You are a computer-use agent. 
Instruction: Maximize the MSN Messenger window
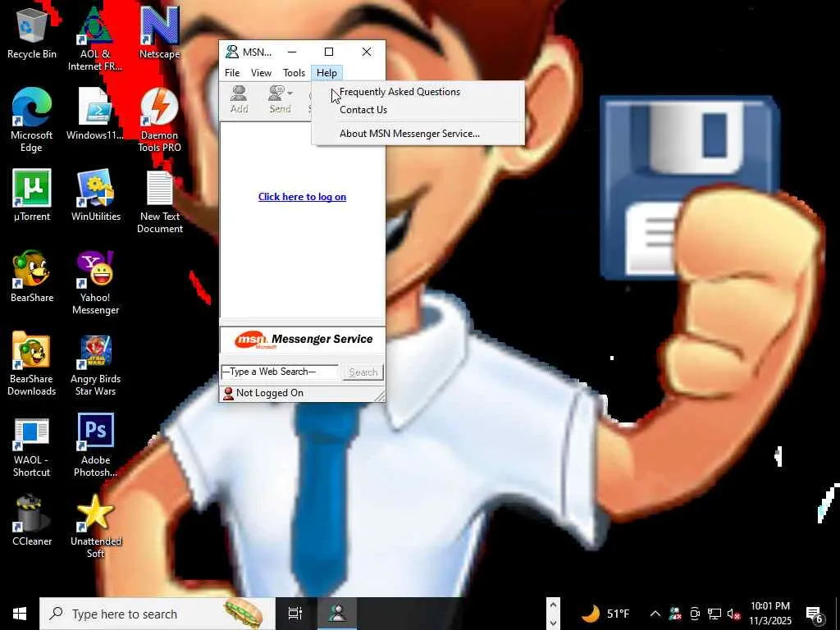click(x=329, y=52)
